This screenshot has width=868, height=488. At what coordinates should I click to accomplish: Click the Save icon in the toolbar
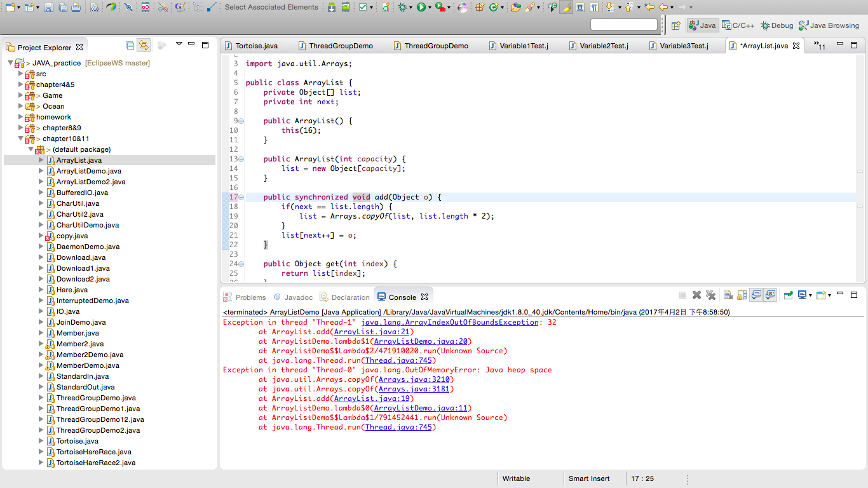coord(48,7)
